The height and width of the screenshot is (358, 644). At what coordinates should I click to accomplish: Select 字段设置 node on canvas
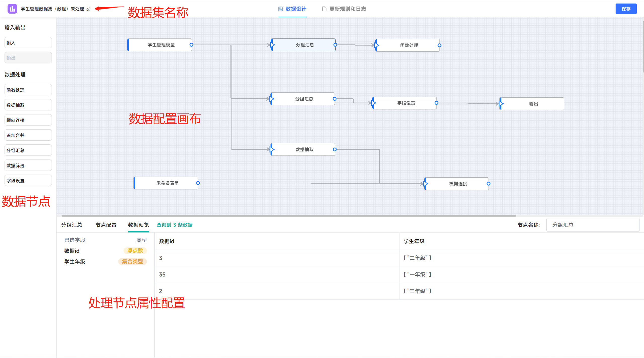tap(405, 103)
